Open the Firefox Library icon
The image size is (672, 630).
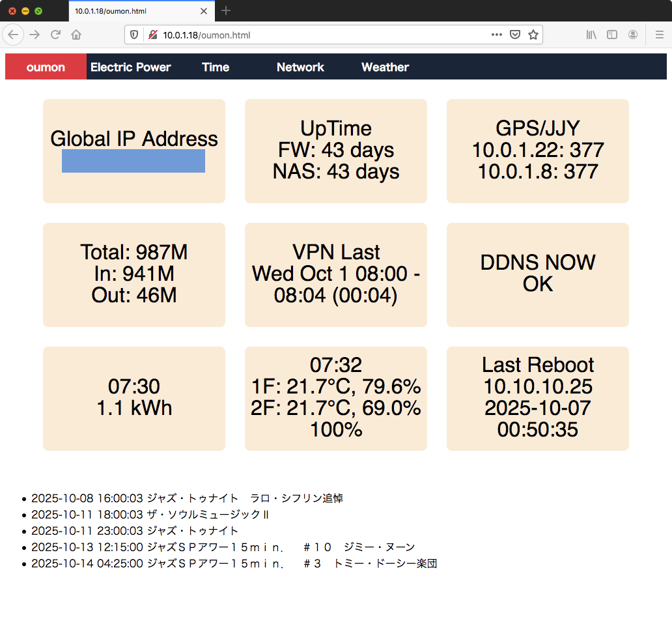(591, 35)
